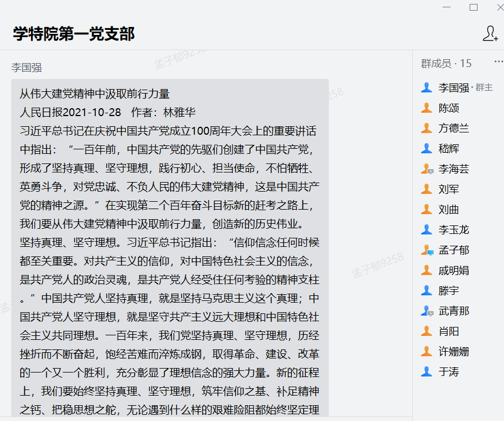504x421 pixels.
Task: Click 武青那 avatar icon
Action: 427,311
